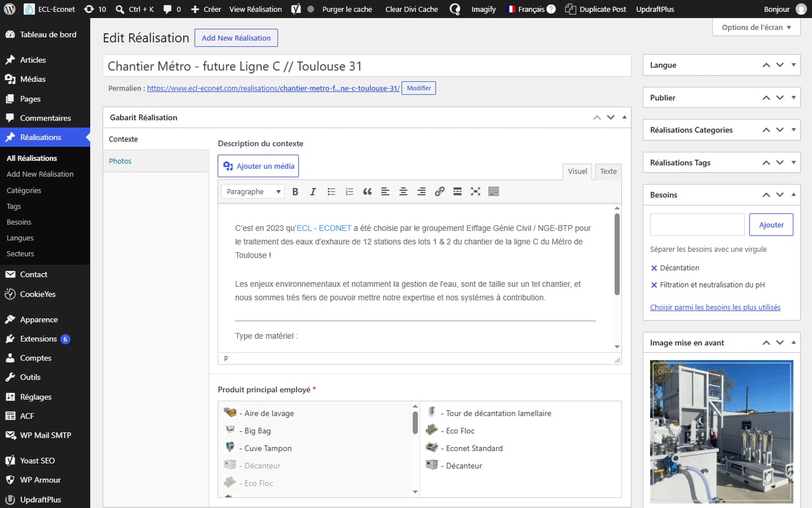Toggle the editor toolbar kitchen sink
This screenshot has width=812, height=508.
point(493,191)
